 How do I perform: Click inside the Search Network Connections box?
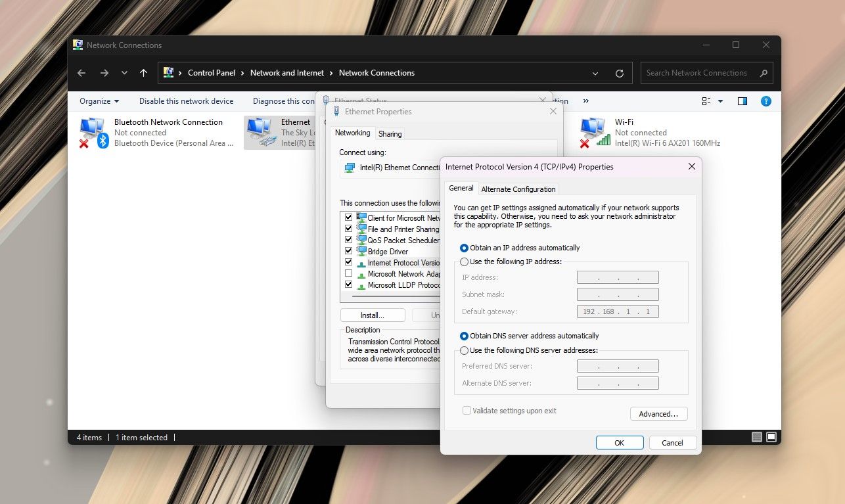[697, 73]
